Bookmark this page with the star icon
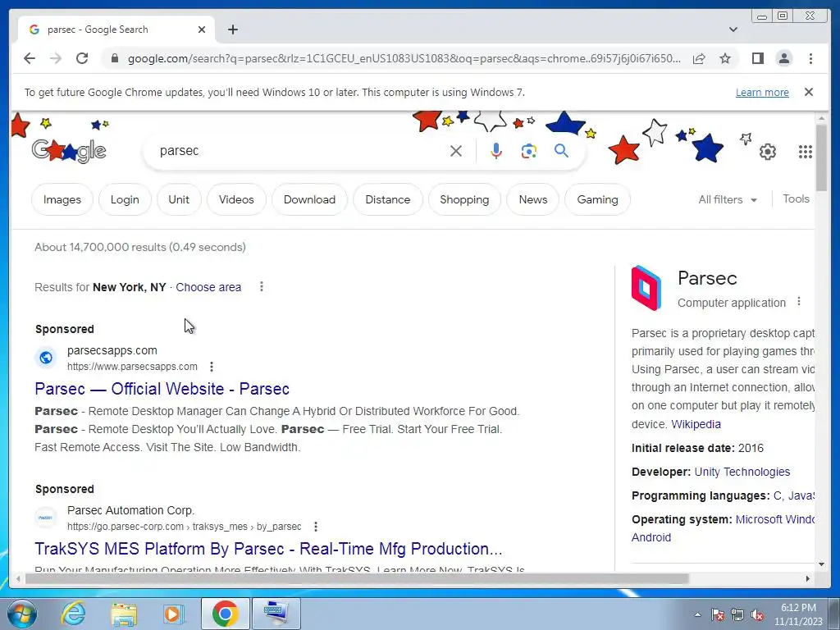 725,58
